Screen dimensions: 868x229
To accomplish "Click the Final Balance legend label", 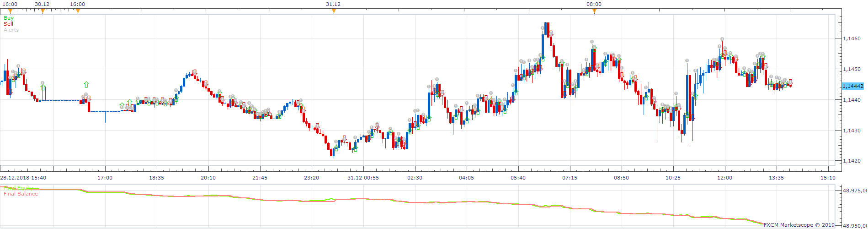I will click(x=21, y=194).
